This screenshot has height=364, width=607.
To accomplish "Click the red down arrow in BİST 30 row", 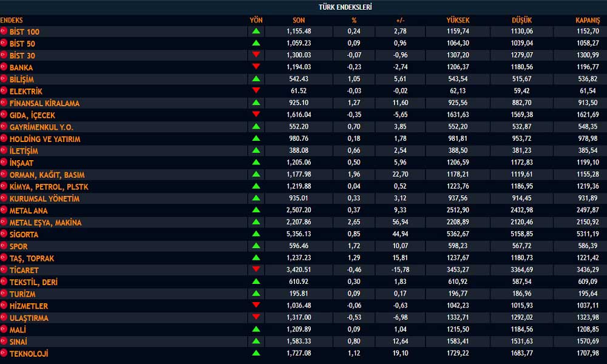I will 256,55.
